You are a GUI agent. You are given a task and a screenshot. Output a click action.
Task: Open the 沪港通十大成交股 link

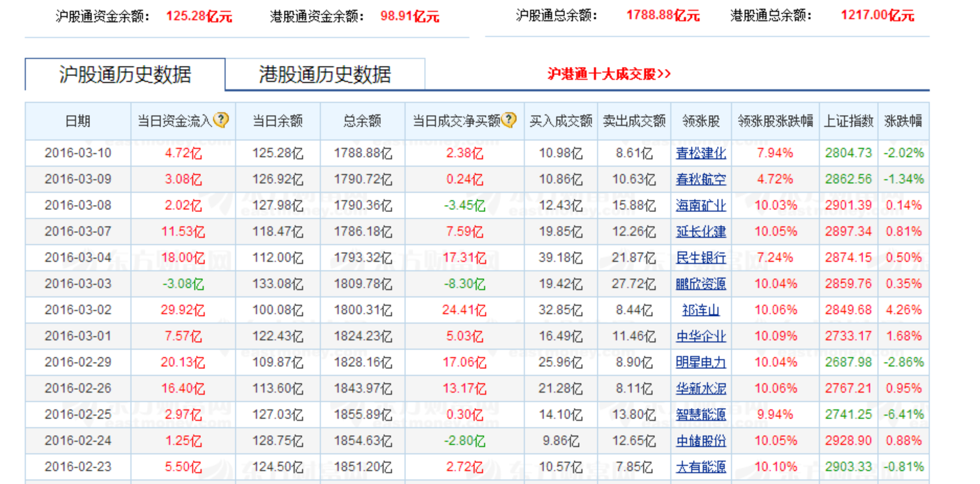tap(609, 72)
